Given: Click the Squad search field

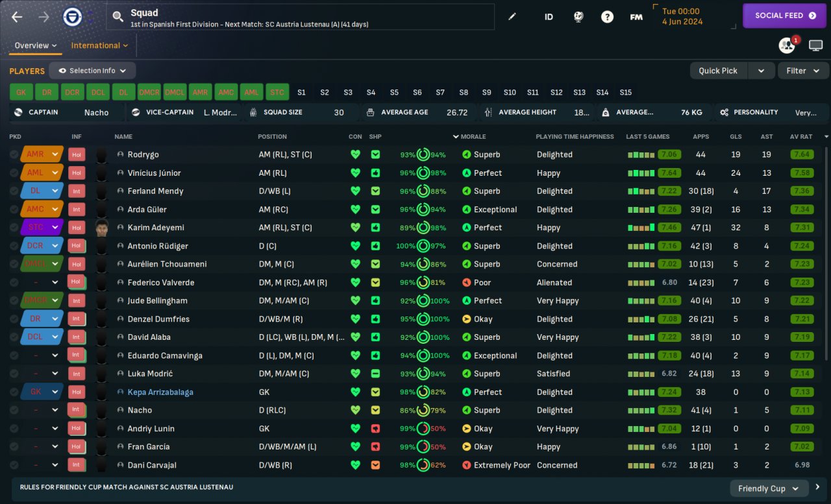Looking at the screenshot, I should tap(301, 17).
